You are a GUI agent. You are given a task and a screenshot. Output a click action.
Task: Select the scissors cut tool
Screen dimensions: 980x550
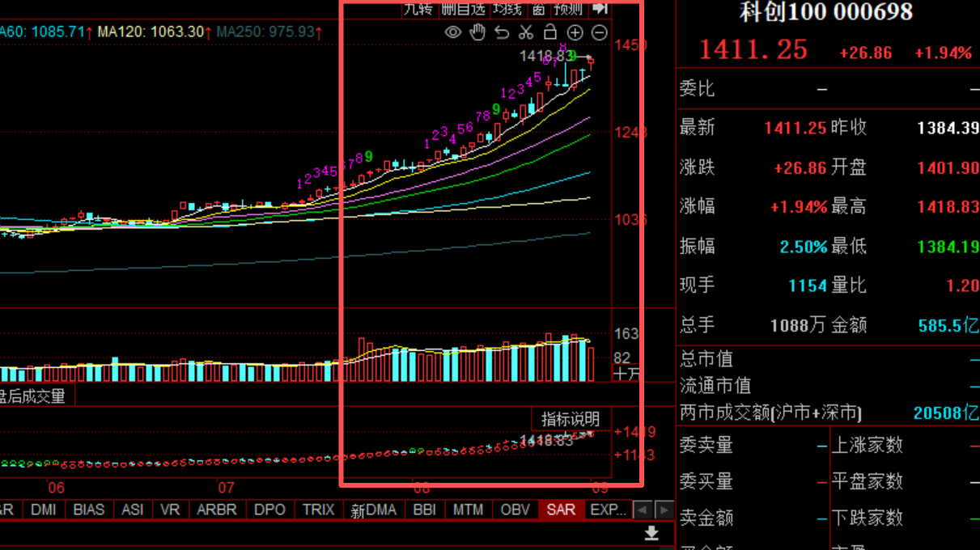pyautogui.click(x=526, y=32)
